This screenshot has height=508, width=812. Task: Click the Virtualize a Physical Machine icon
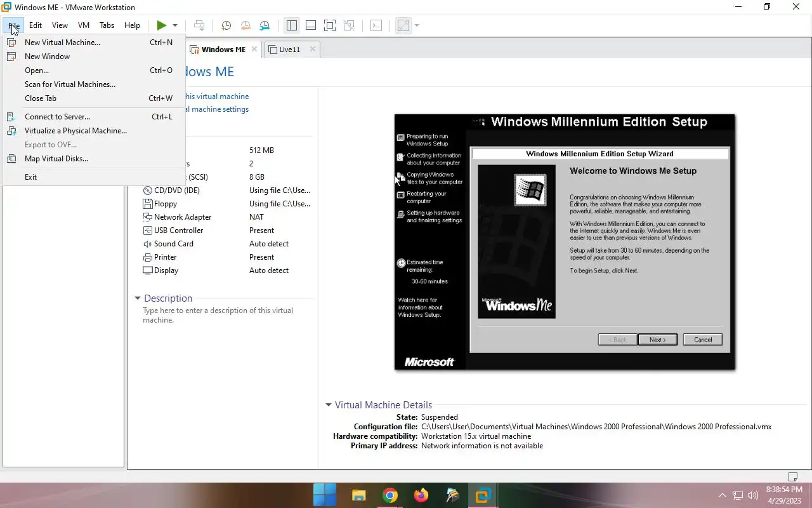(11, 131)
